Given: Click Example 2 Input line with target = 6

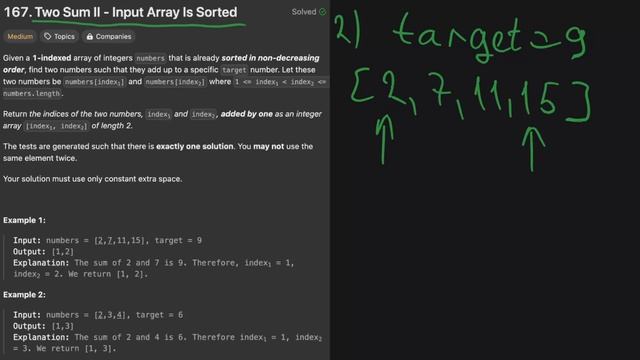Looking at the screenshot, I should tap(98, 315).
